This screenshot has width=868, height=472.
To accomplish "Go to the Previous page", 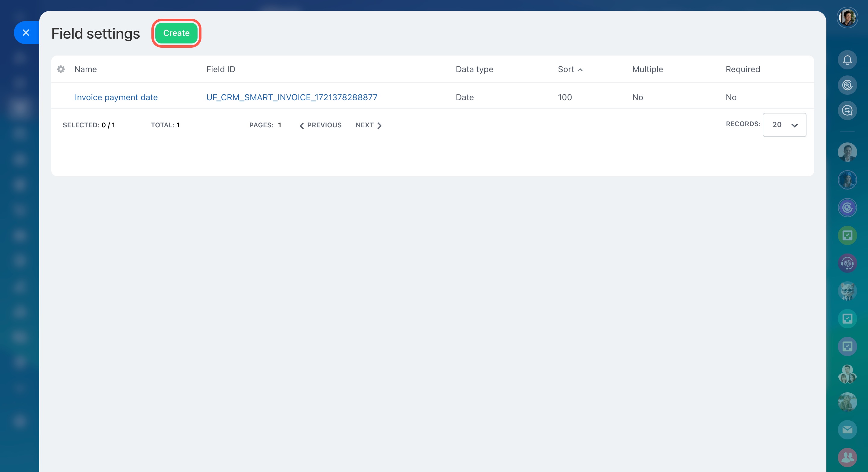I will [x=320, y=125].
